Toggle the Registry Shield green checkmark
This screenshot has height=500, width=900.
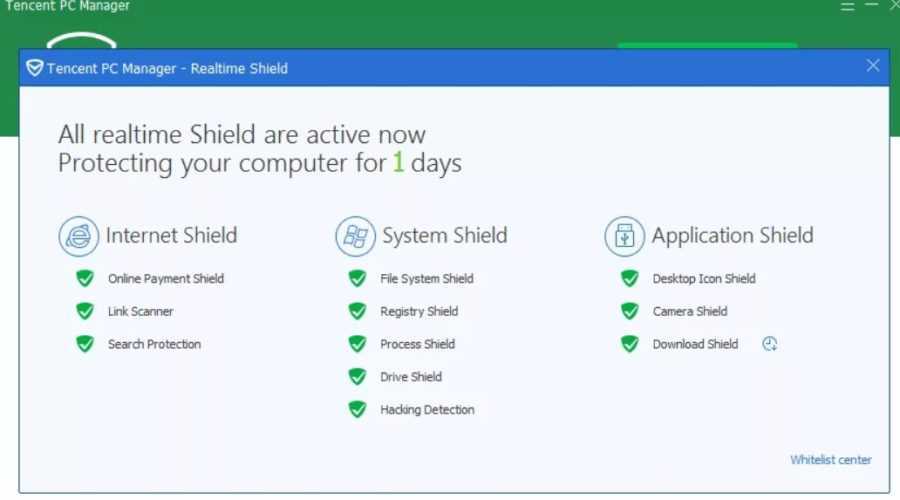[x=357, y=311]
